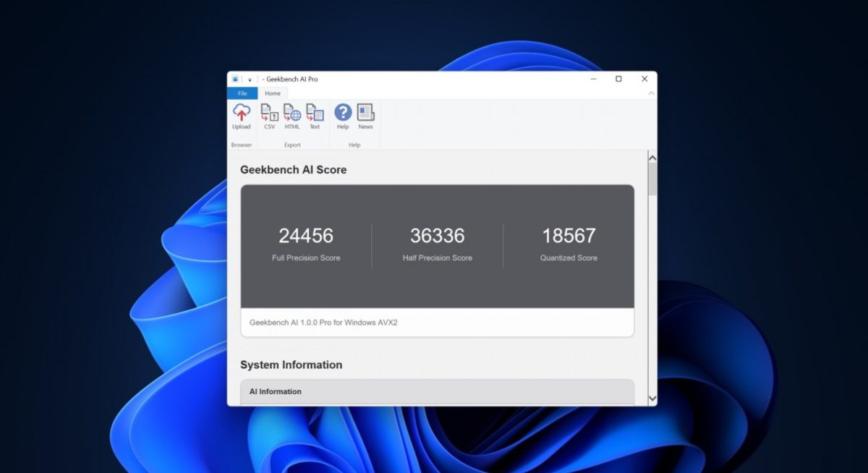
Task: Click the 'AI Information' table header
Action: coord(438,391)
